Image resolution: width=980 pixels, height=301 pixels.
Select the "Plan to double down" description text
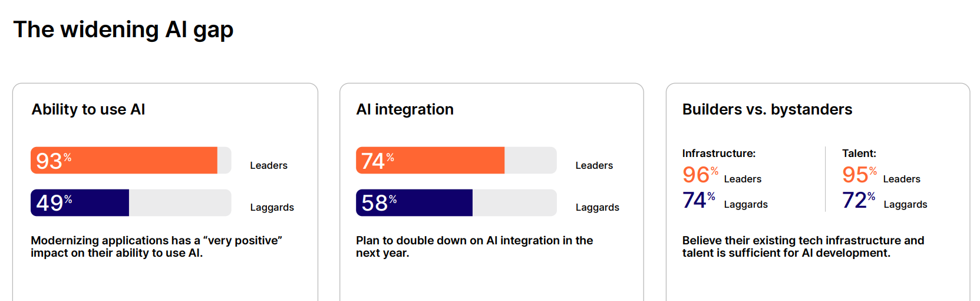click(x=474, y=247)
